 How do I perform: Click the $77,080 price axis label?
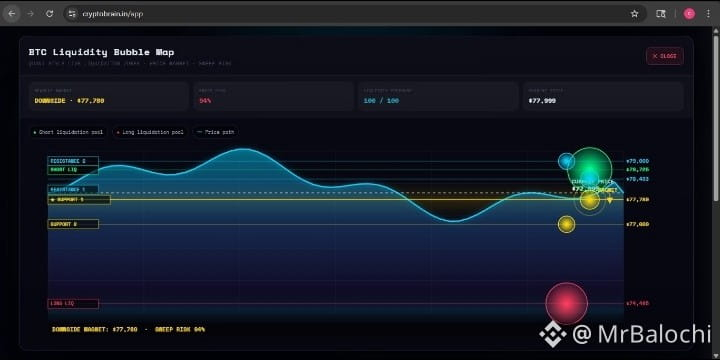pyautogui.click(x=637, y=224)
